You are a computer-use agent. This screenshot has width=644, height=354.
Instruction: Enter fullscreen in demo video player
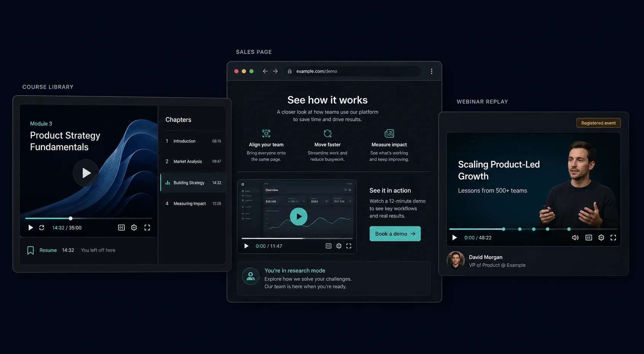pyautogui.click(x=349, y=246)
